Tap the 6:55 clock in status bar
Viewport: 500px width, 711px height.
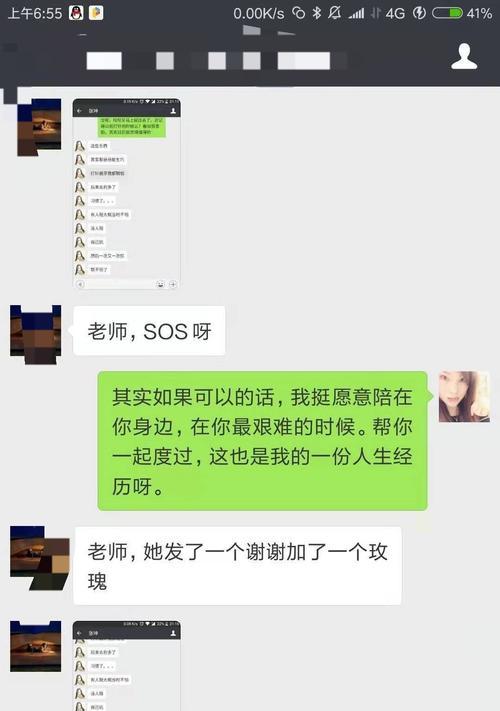[x=35, y=13]
